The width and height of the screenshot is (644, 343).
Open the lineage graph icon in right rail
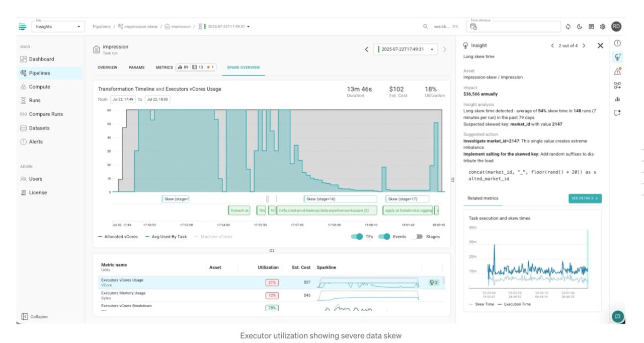(x=617, y=86)
